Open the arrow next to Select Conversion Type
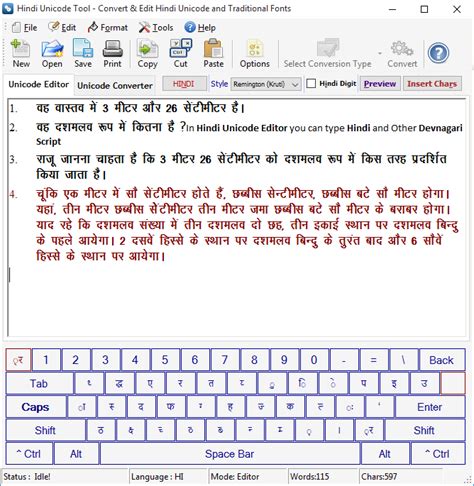This screenshot has height=486, width=474. pos(379,53)
